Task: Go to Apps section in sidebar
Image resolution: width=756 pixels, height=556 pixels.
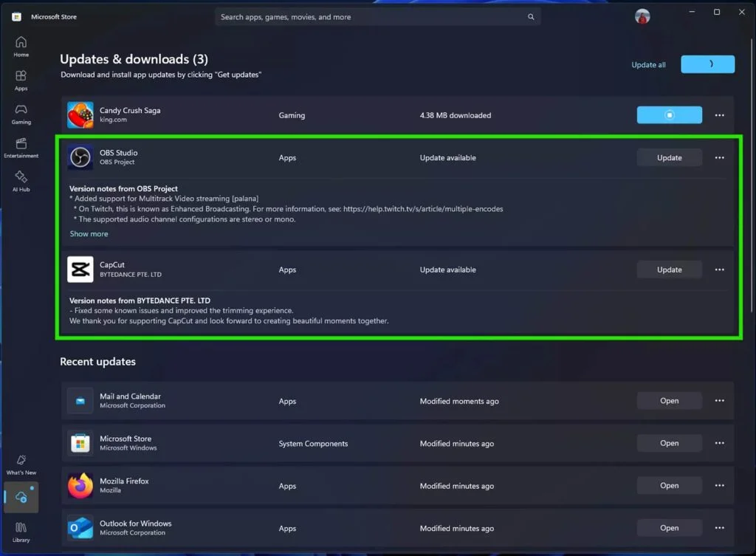Action: 21,80
